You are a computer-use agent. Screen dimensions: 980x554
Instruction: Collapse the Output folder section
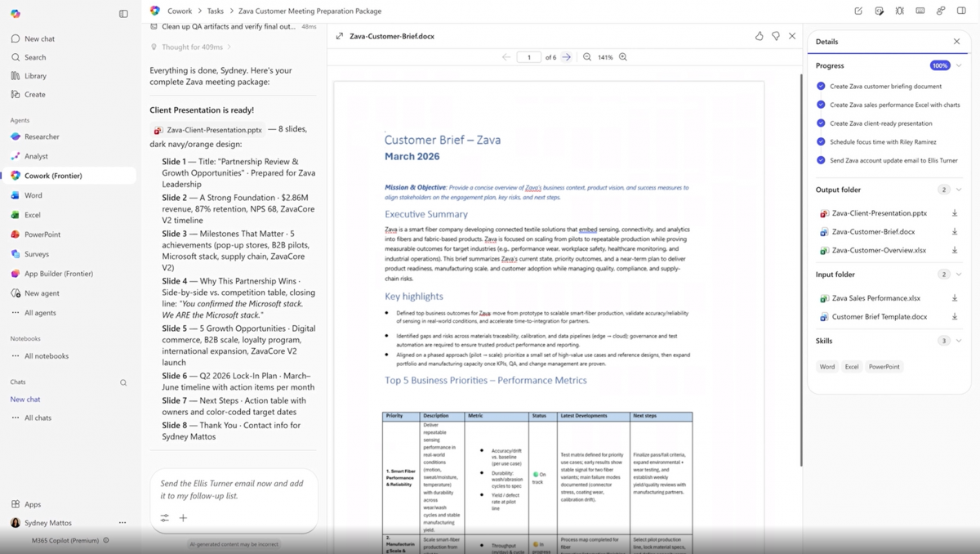(958, 190)
